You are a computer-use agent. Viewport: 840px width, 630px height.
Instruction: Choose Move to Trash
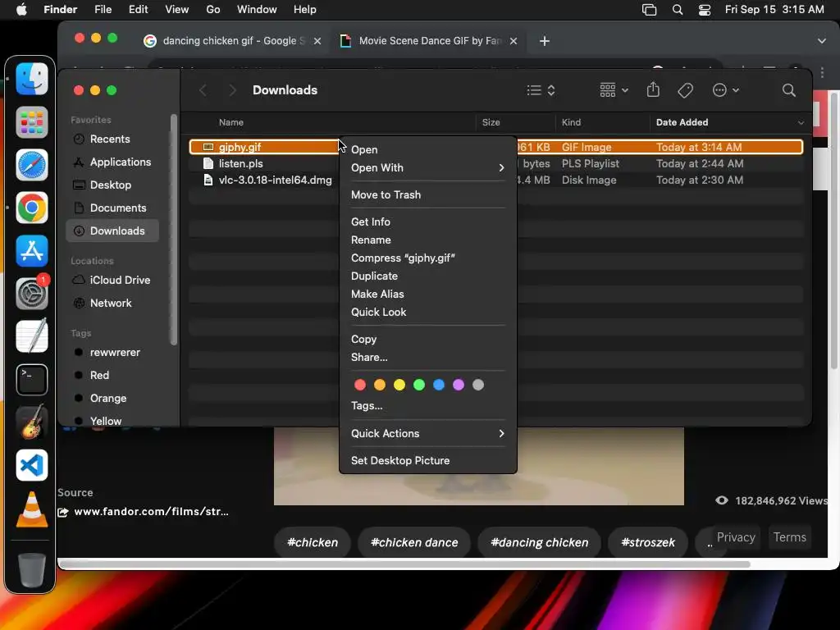coord(427,195)
